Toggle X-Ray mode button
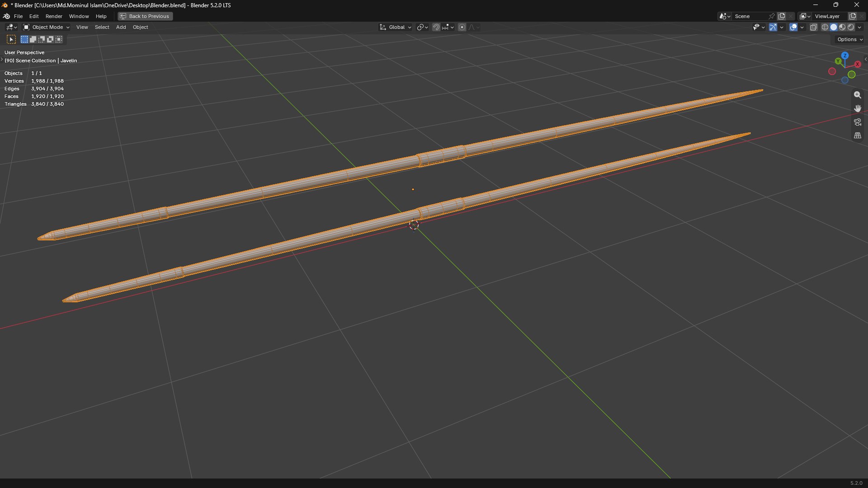This screenshot has height=488, width=868. click(x=814, y=27)
